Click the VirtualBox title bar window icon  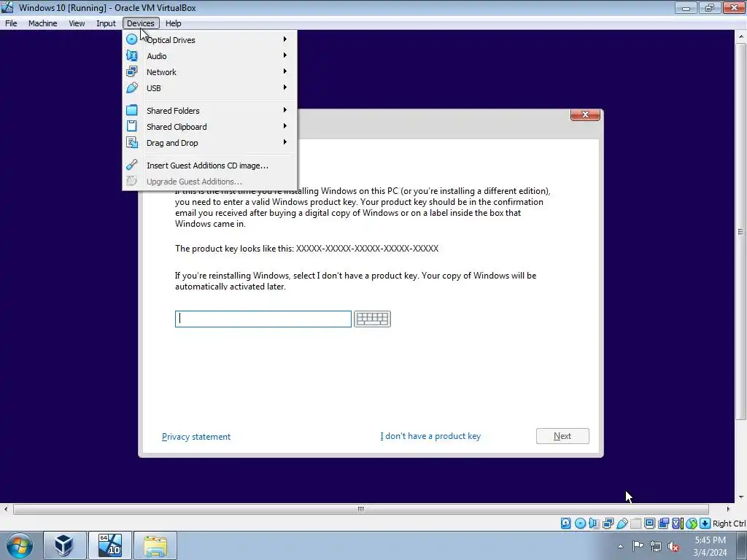click(7, 7)
